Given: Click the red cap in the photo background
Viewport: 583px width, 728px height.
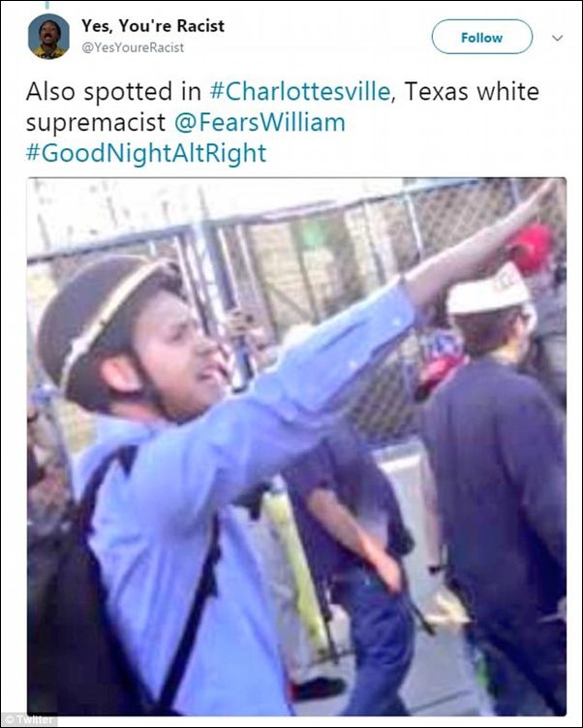Looking at the screenshot, I should [x=531, y=247].
